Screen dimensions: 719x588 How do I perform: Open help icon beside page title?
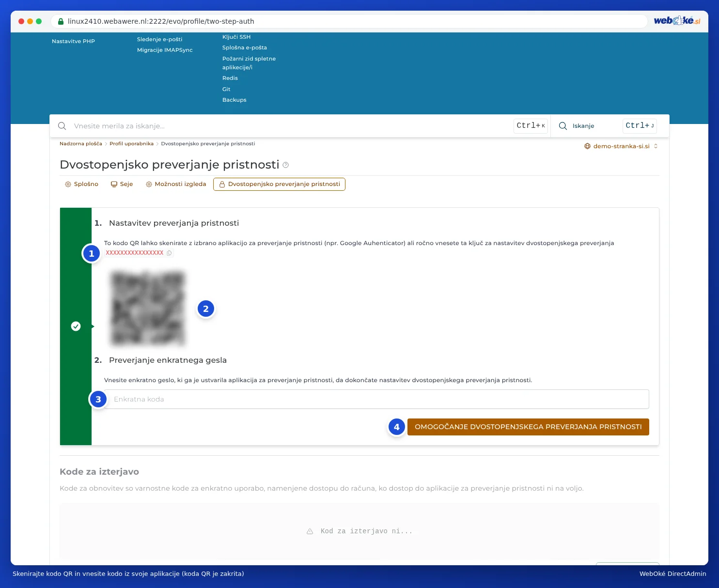click(286, 165)
